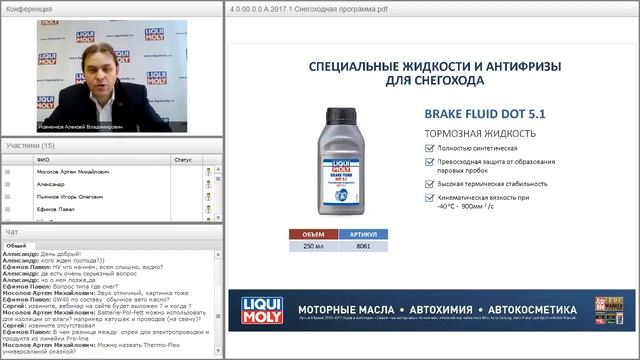Click 'BRAKE FLUID DOT 5.1' product title

click(x=485, y=114)
